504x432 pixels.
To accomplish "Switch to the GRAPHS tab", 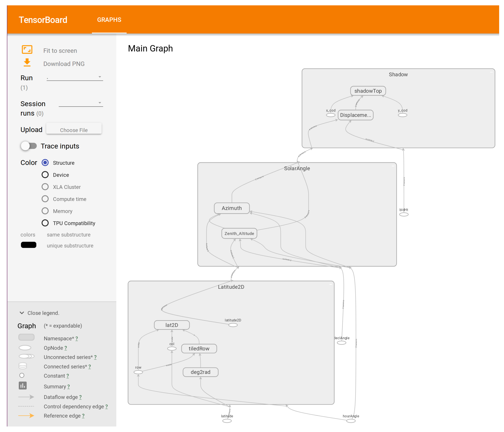I will pyautogui.click(x=109, y=20).
